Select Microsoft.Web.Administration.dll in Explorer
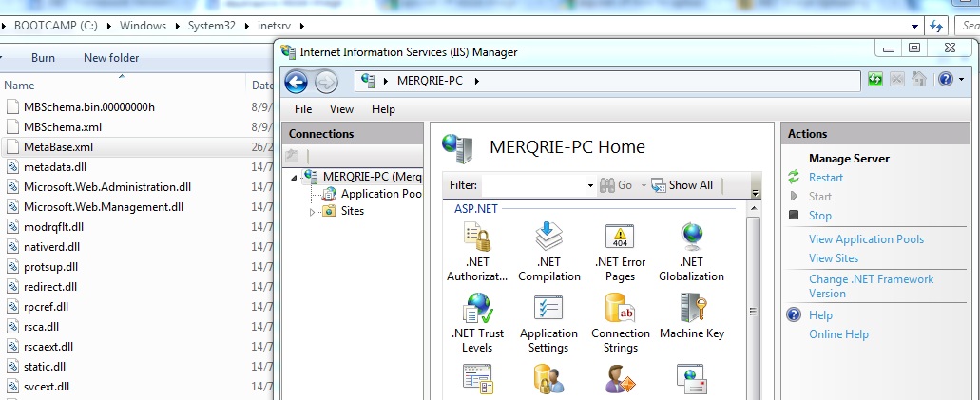Viewport: 980px width, 400px height. coord(107,187)
